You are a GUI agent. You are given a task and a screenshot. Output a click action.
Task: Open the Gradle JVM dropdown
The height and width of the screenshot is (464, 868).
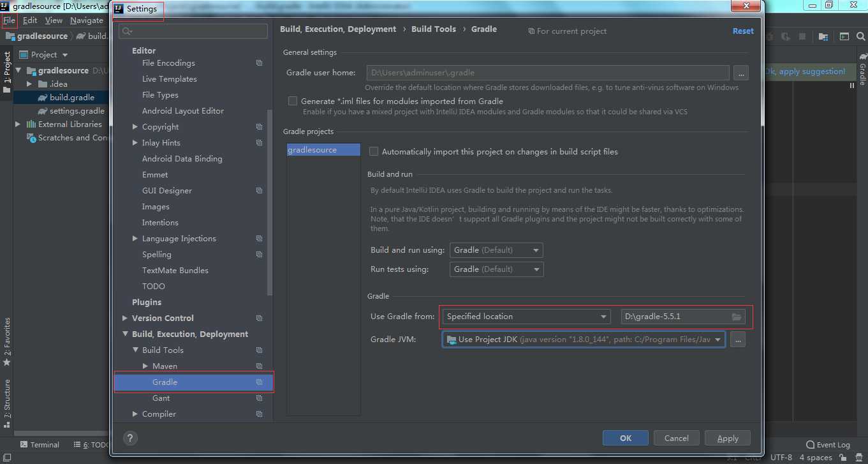point(584,340)
